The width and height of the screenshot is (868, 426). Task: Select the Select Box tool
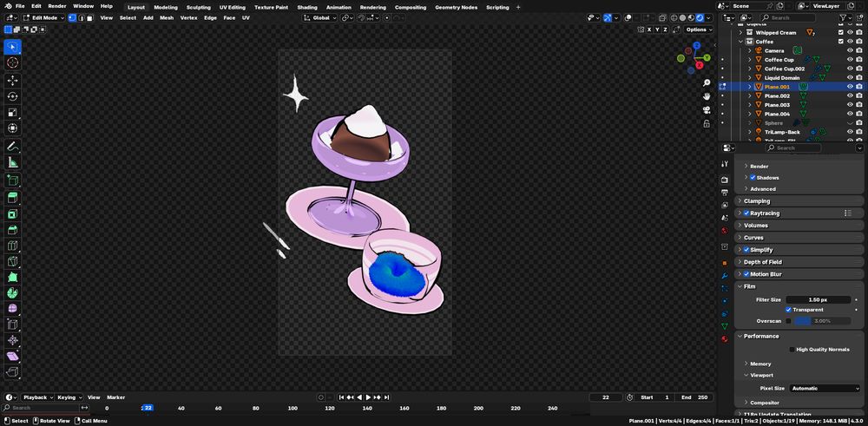12,47
